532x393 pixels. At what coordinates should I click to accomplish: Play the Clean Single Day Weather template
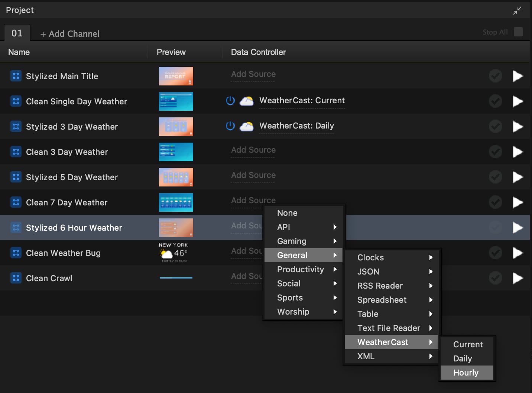[518, 101]
